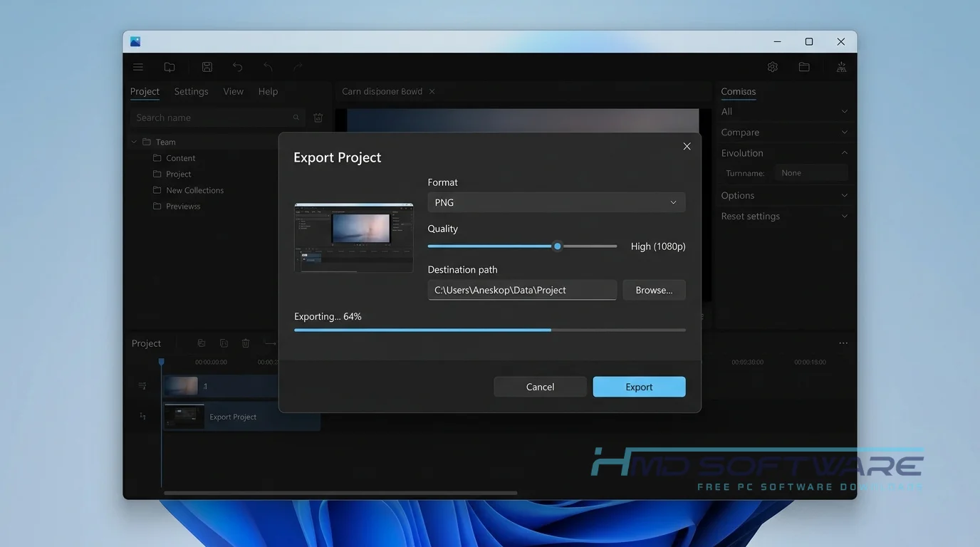Open the Help tab
Image resolution: width=980 pixels, height=547 pixels.
(x=268, y=91)
